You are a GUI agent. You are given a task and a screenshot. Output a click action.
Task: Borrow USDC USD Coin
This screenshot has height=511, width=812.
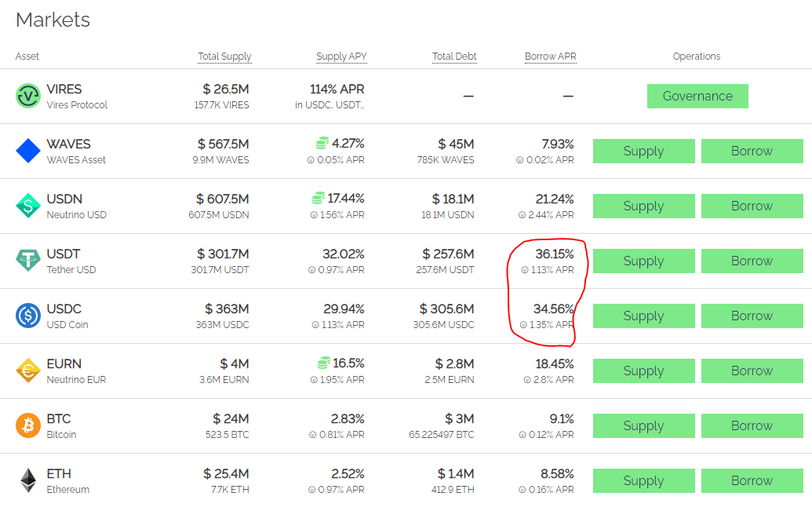(752, 316)
